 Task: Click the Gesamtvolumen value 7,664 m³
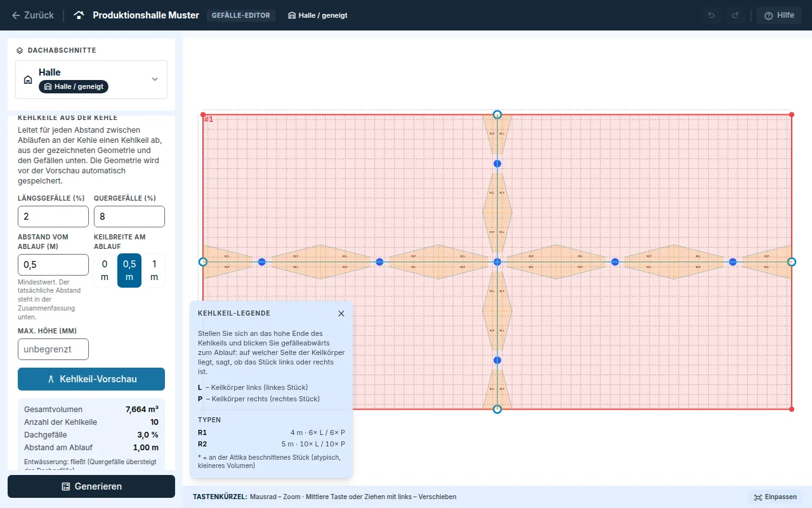pos(142,410)
